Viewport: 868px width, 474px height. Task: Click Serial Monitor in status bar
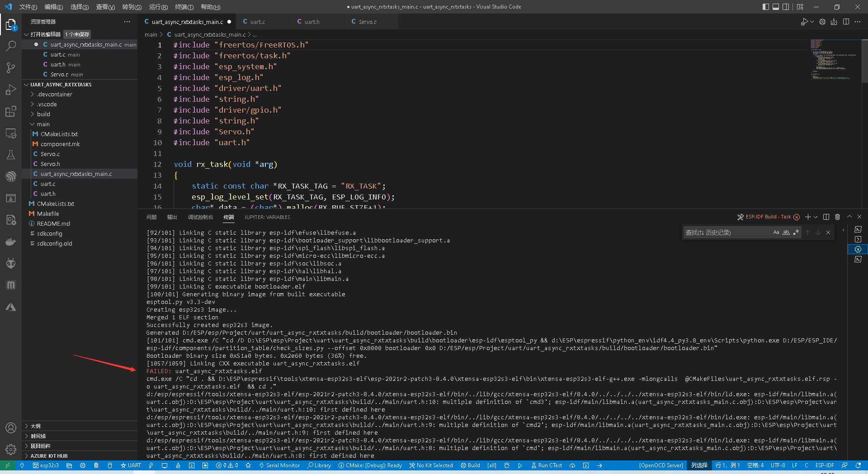tap(279, 465)
